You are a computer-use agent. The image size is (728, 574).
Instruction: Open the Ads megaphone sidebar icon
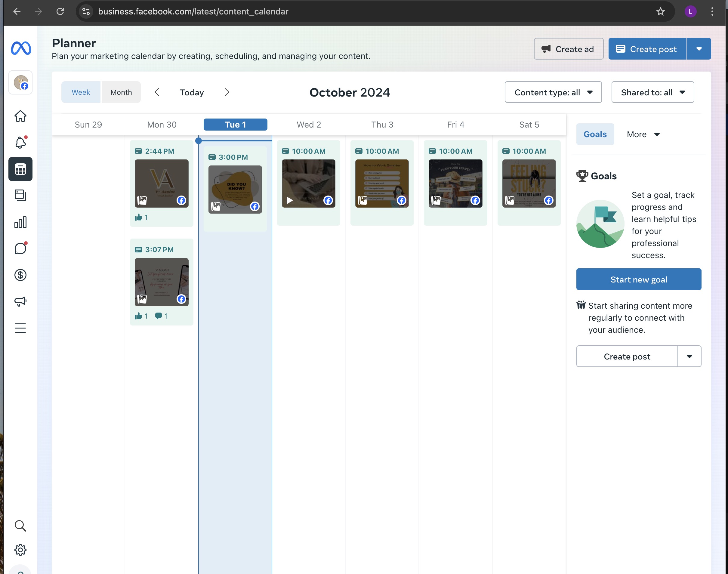coord(20,301)
